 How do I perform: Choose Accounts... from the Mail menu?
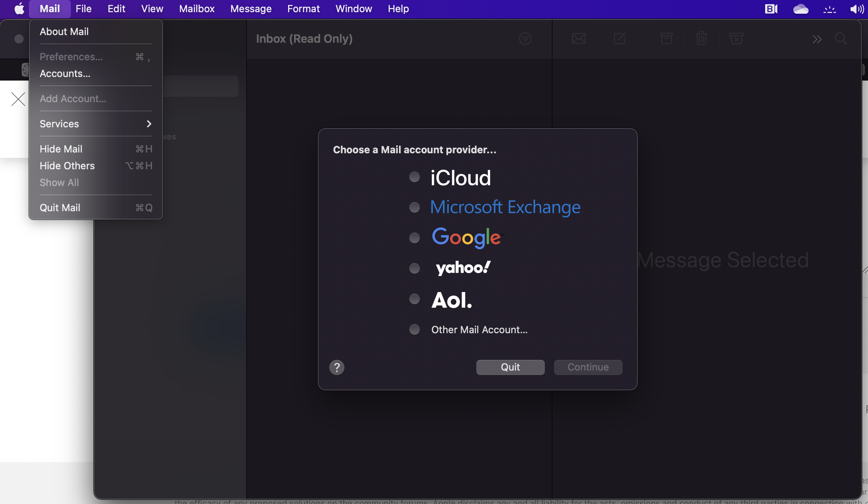pos(65,74)
